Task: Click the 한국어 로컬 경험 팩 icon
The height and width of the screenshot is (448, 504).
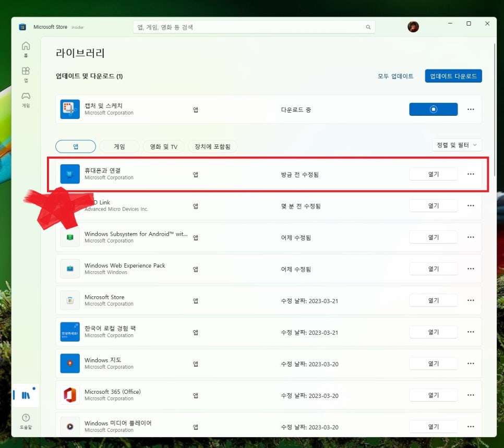Action: tap(70, 332)
